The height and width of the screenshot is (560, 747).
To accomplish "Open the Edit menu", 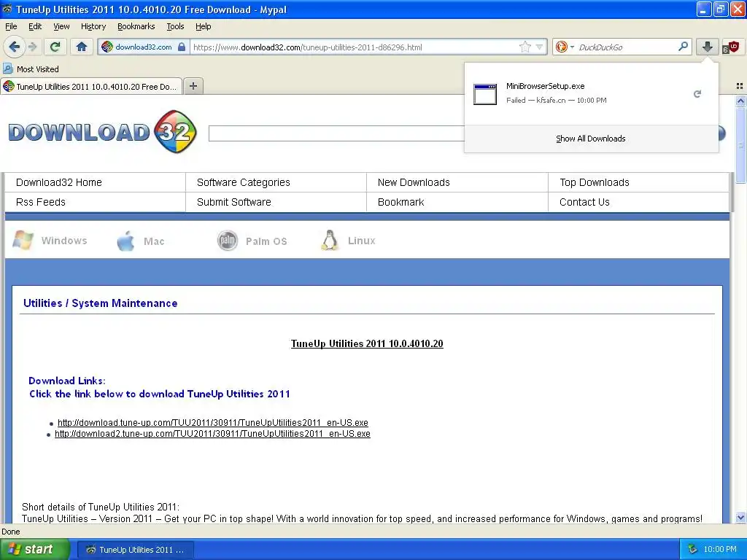I will tap(35, 26).
